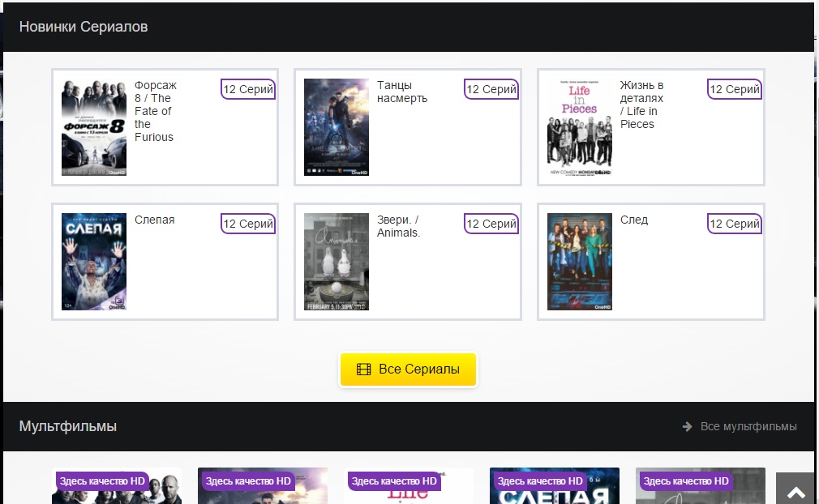Click the След title text

634,220
